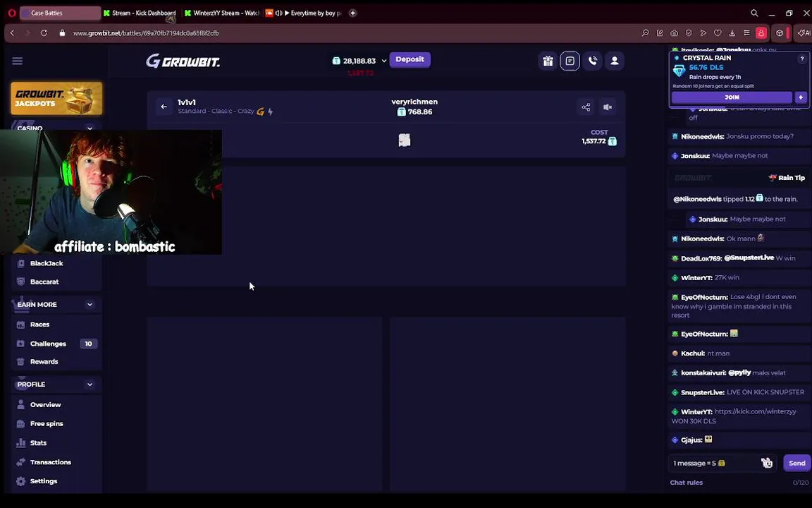The width and height of the screenshot is (812, 508).
Task: Open the emoji picker in chat
Action: (x=767, y=463)
